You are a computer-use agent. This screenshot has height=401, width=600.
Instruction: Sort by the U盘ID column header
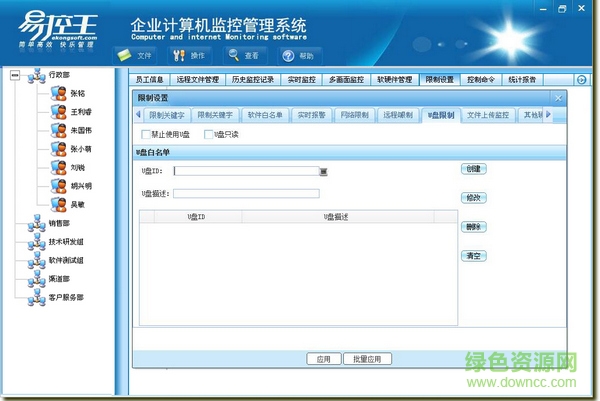[x=197, y=217]
